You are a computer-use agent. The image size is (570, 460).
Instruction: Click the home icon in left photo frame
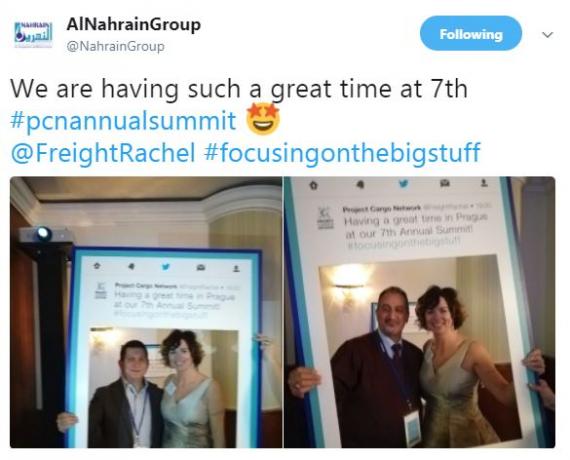pyautogui.click(x=96, y=265)
